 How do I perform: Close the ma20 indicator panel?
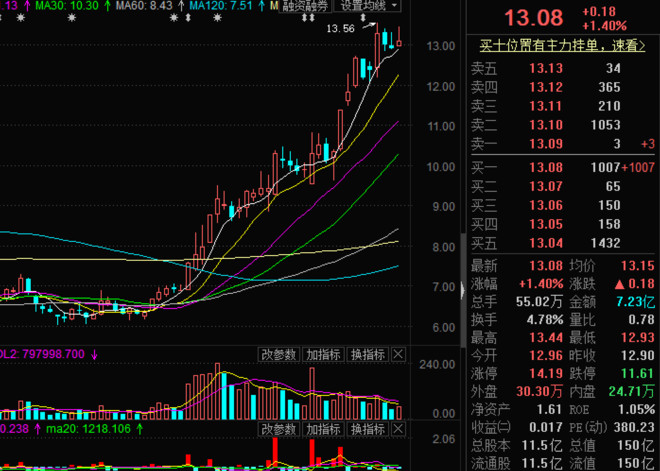click(x=398, y=429)
